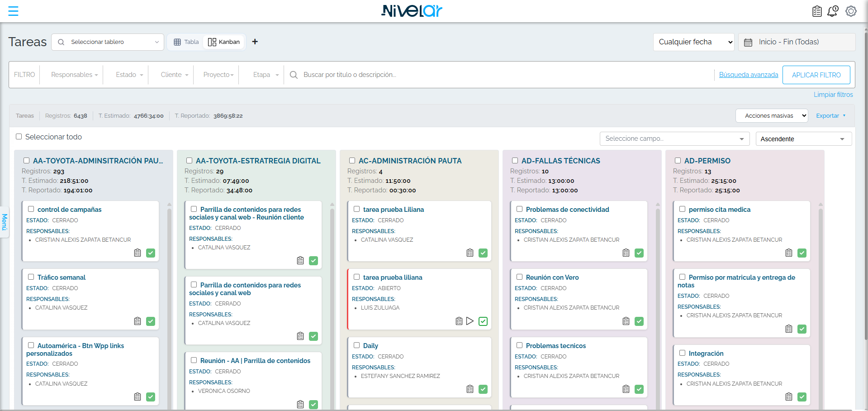Open notes icon on Autoamérica Btn Wpp card
The height and width of the screenshot is (411, 868).
[x=138, y=397]
